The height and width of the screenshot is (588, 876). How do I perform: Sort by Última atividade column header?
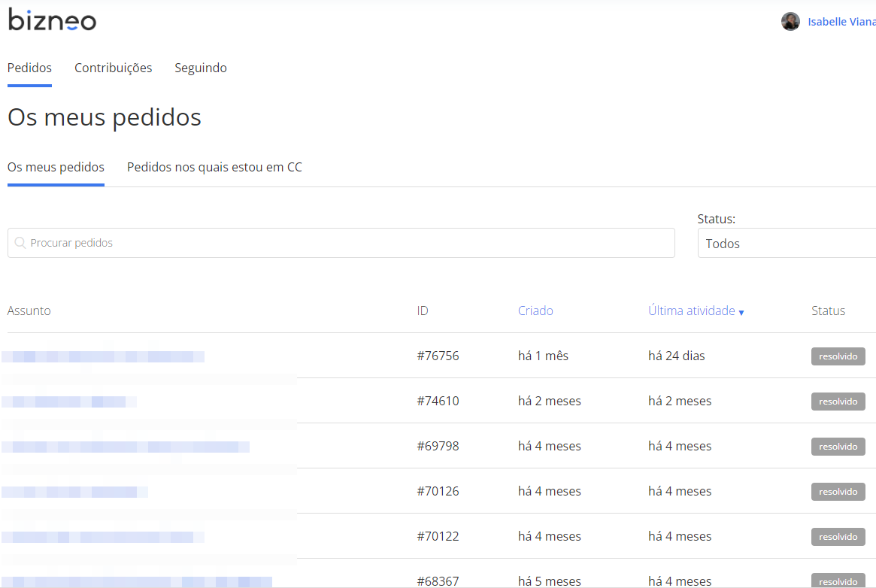(691, 311)
